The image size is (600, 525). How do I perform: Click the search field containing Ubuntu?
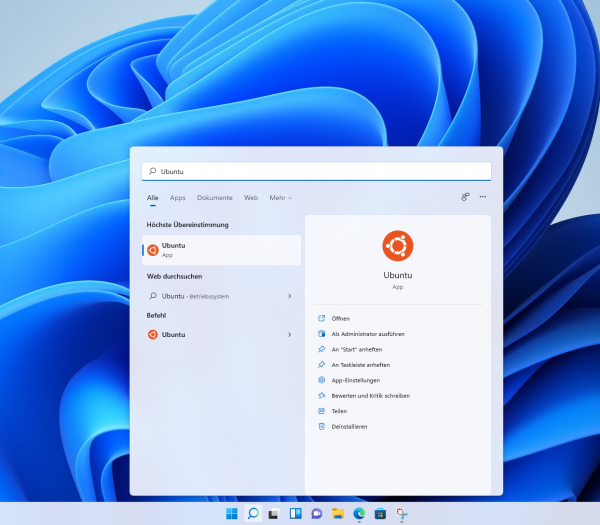316,171
